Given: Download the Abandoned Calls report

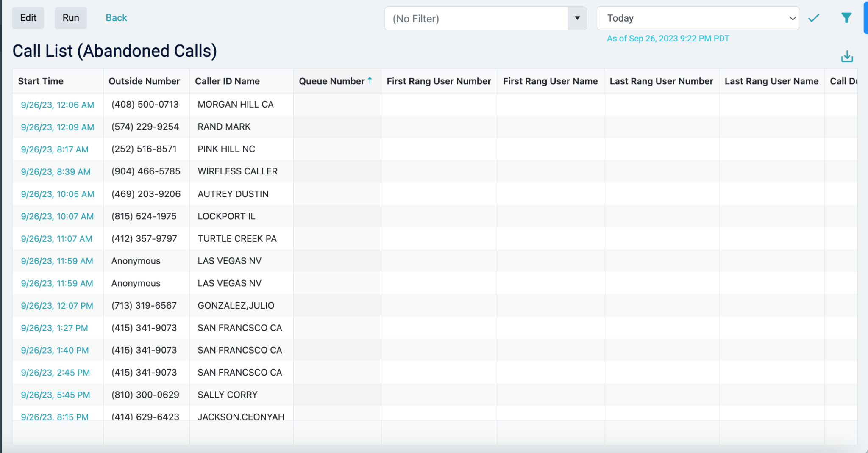Looking at the screenshot, I should 847,55.
